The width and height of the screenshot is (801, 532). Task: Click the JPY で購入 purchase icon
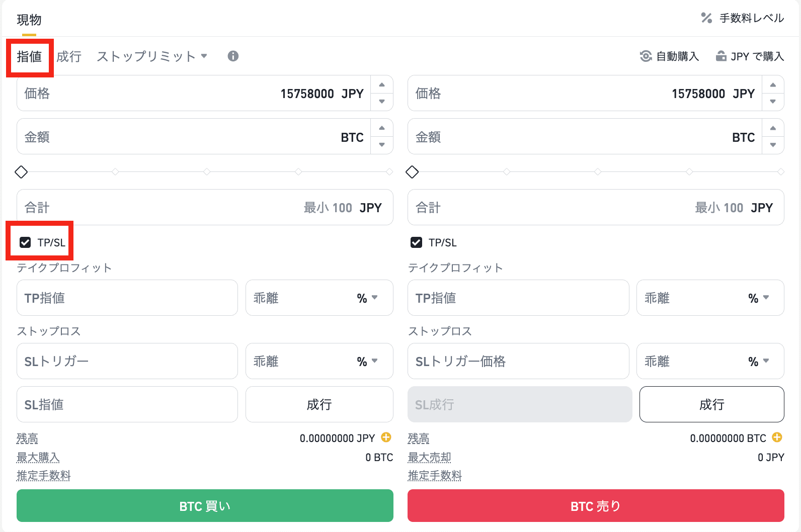[x=722, y=56]
